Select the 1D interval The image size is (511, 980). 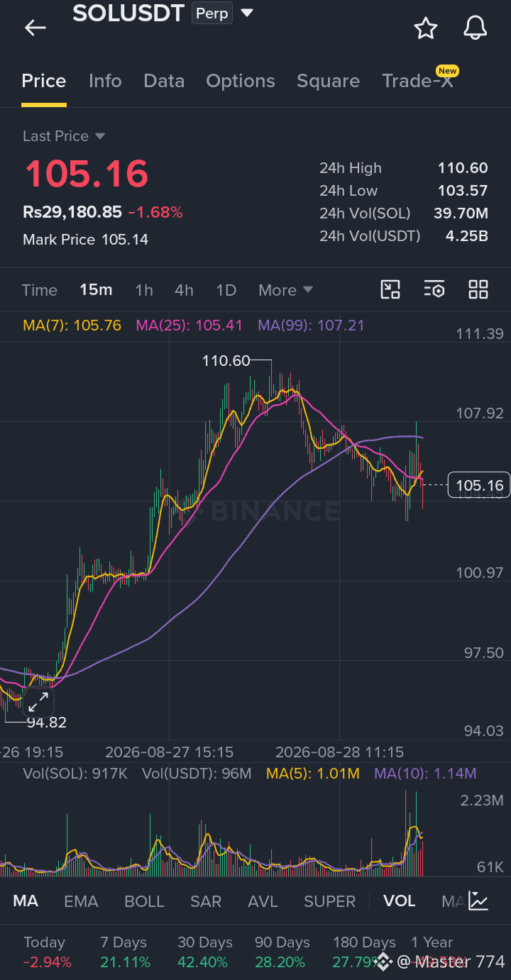(x=226, y=290)
